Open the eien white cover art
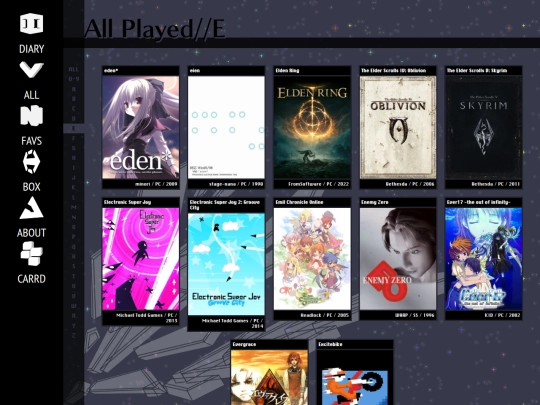Image resolution: width=540 pixels, height=405 pixels. coord(226,127)
